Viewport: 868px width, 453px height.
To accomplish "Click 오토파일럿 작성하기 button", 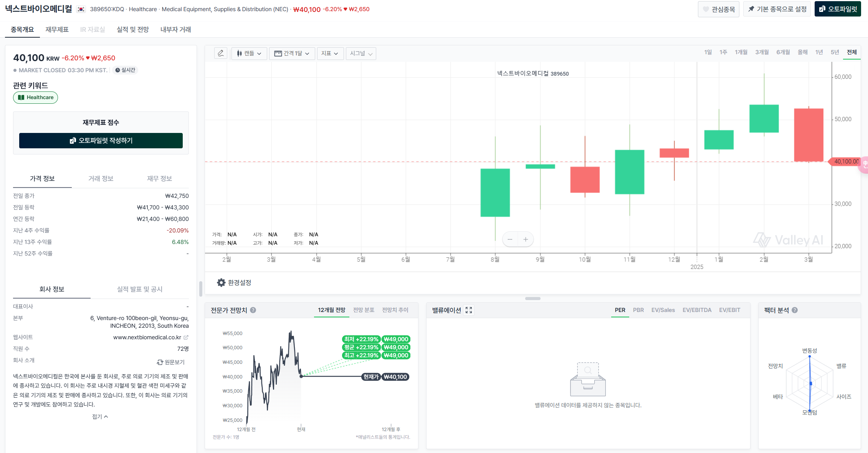I will click(x=101, y=141).
